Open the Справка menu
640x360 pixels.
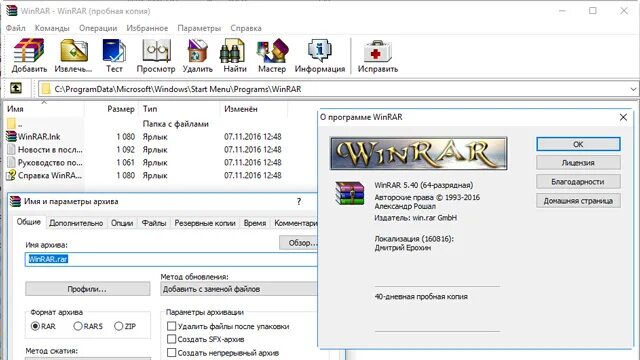(246, 28)
